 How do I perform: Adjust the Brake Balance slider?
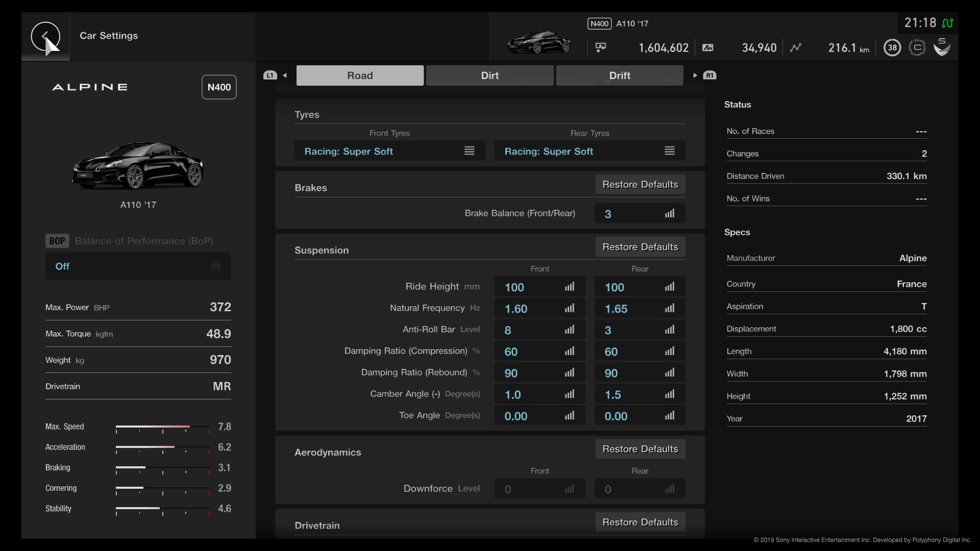pos(640,213)
